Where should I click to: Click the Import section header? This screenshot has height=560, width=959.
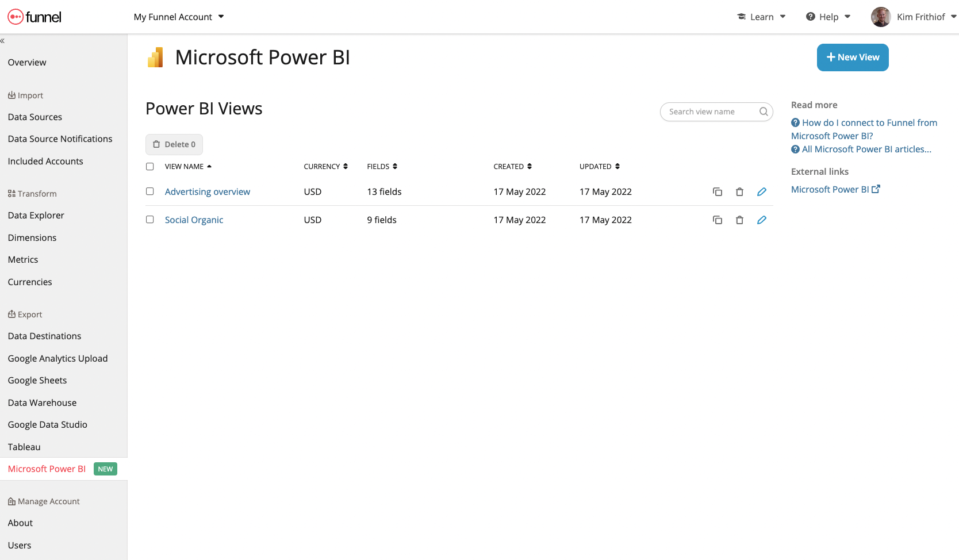coord(25,95)
